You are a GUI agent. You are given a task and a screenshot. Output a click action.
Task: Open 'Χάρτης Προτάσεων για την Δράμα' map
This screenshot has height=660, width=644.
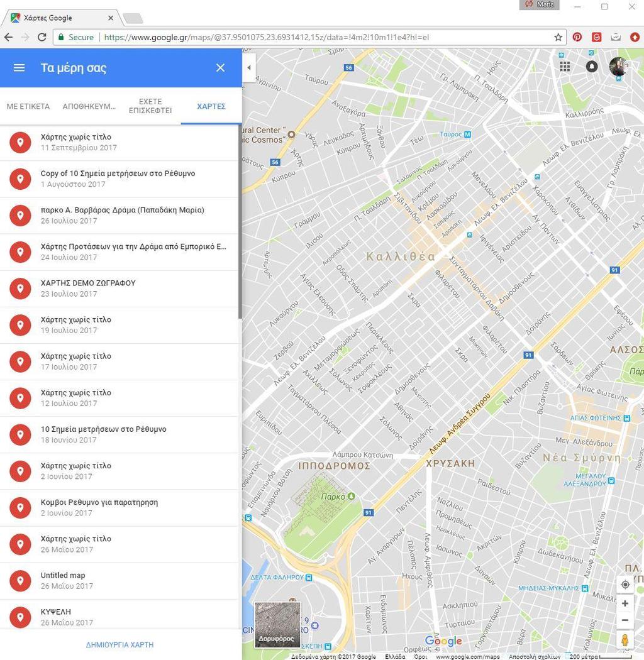pyautogui.click(x=119, y=252)
